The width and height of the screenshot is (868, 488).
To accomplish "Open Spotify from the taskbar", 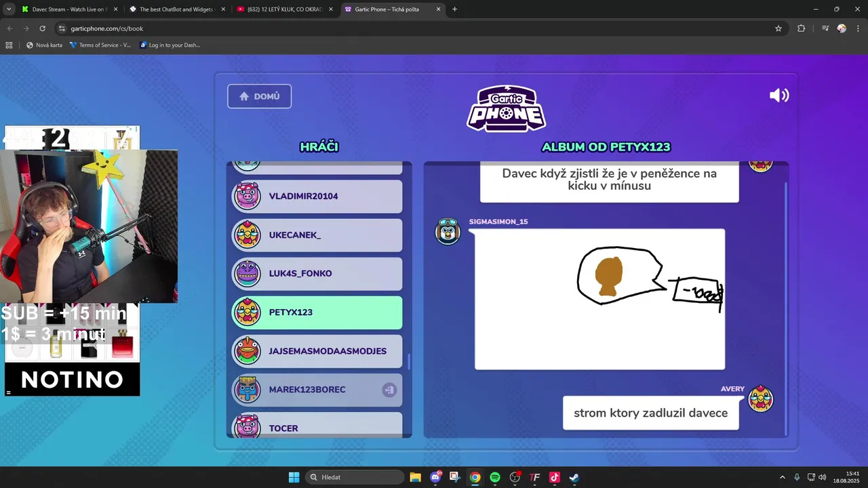I will [495, 477].
